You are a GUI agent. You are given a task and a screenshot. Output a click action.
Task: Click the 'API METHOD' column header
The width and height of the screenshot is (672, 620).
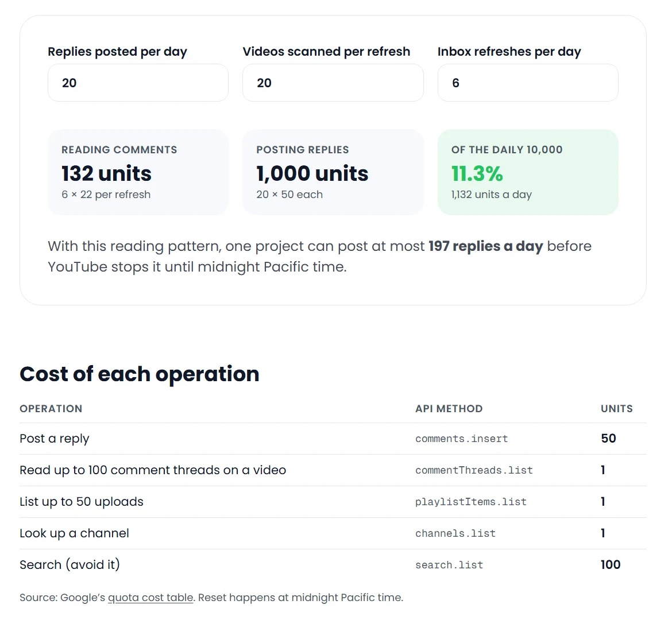[449, 409]
